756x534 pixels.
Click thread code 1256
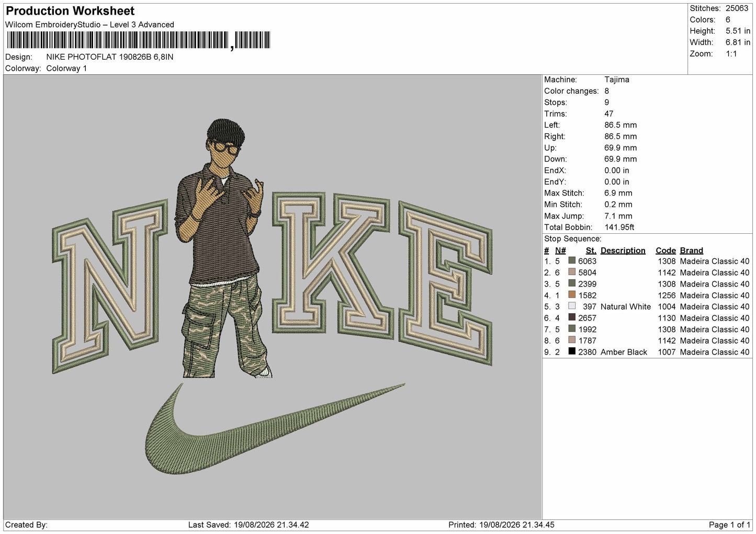pos(667,296)
